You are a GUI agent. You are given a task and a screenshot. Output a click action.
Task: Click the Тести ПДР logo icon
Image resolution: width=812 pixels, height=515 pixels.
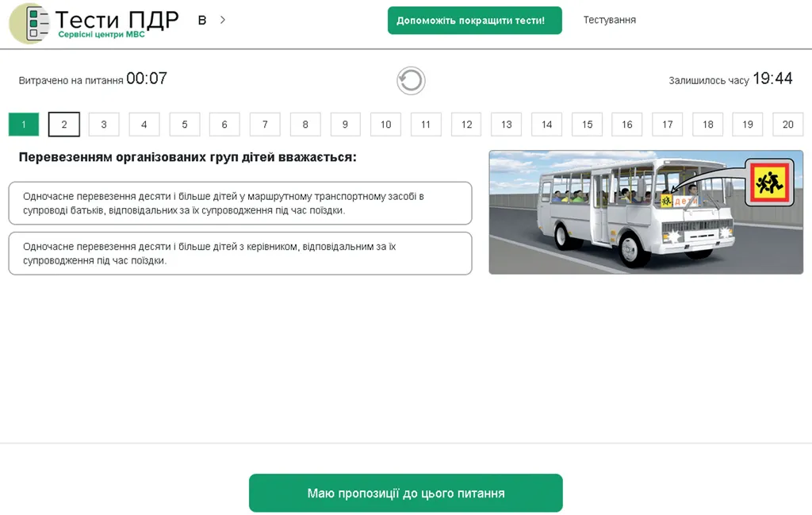pos(29,23)
